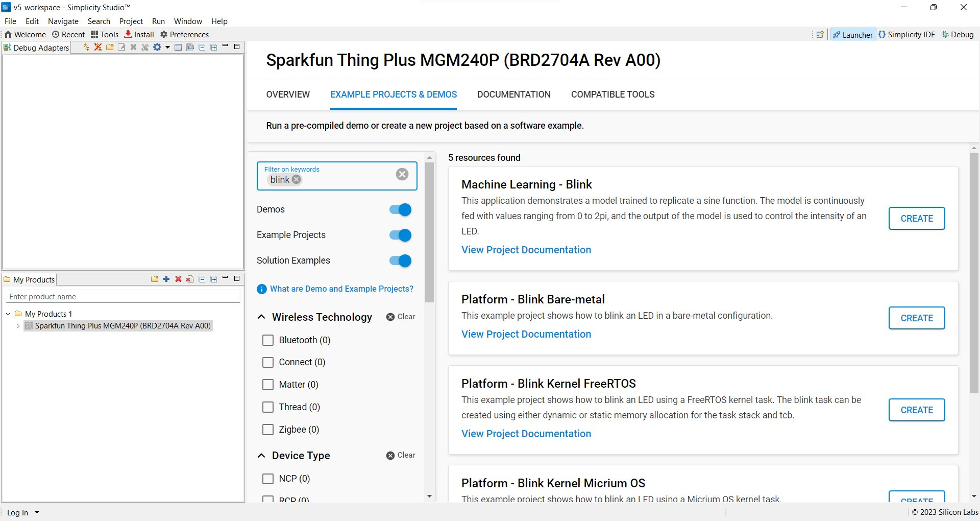This screenshot has width=980, height=521.
Task: Create the Machine Learning - Blink project
Action: pos(917,219)
